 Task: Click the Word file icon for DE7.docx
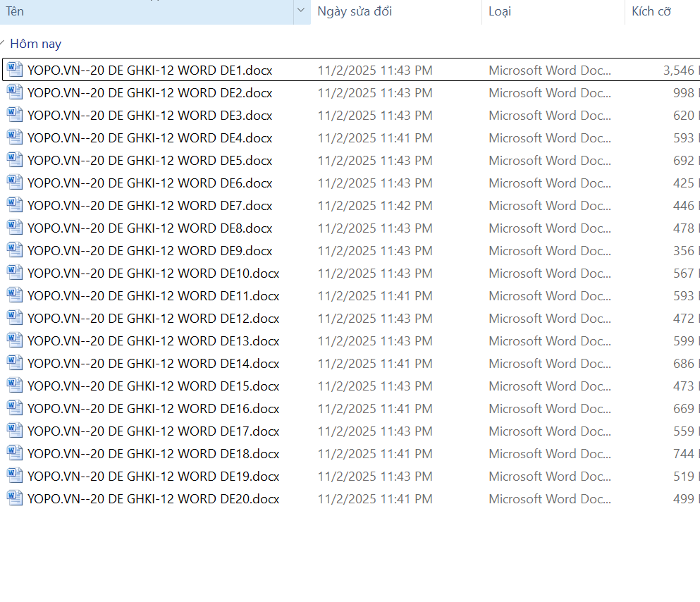15,205
